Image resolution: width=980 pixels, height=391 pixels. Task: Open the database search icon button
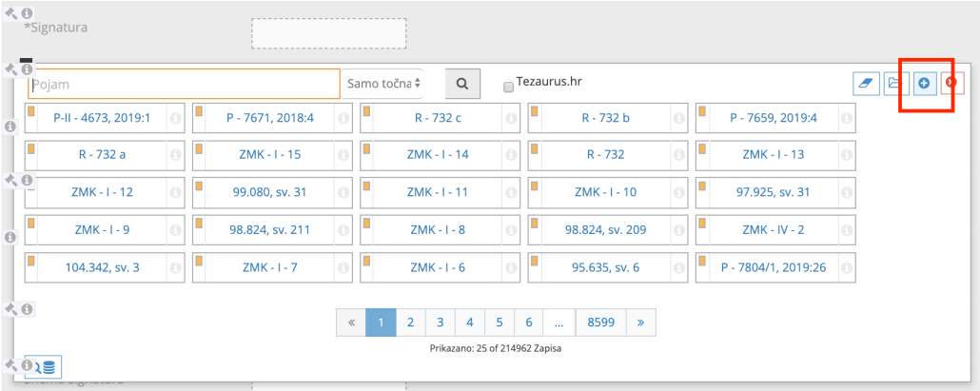tap(43, 367)
